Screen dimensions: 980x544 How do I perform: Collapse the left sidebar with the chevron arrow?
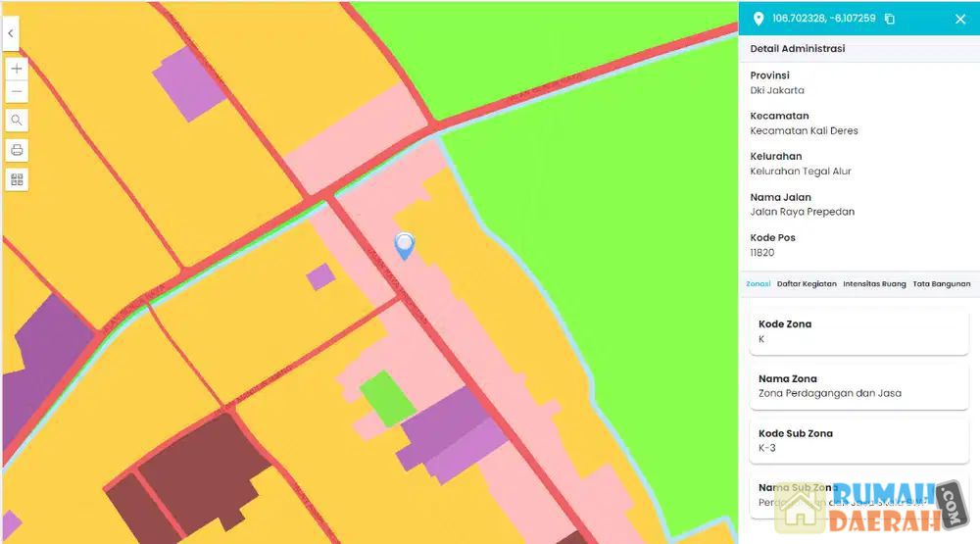pos(10,33)
